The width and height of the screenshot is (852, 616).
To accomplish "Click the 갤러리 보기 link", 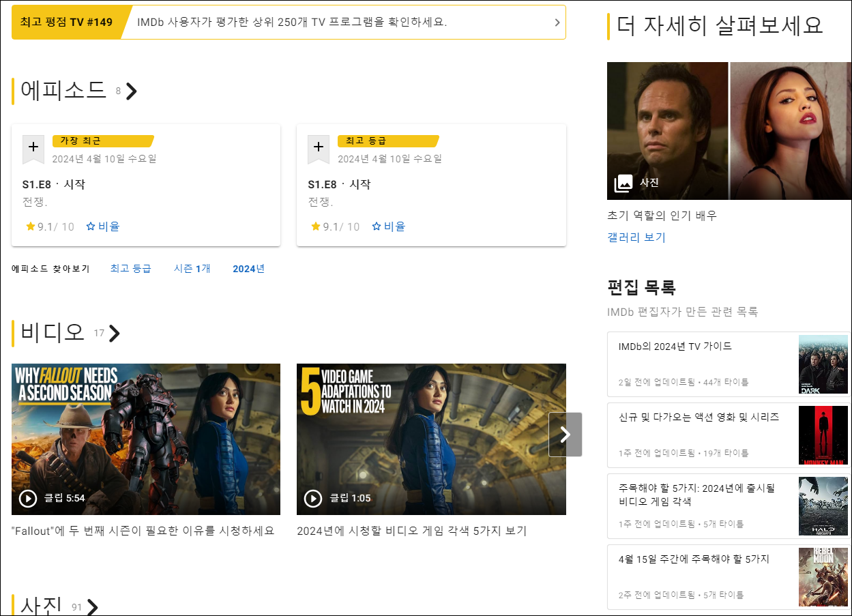I will (x=636, y=237).
